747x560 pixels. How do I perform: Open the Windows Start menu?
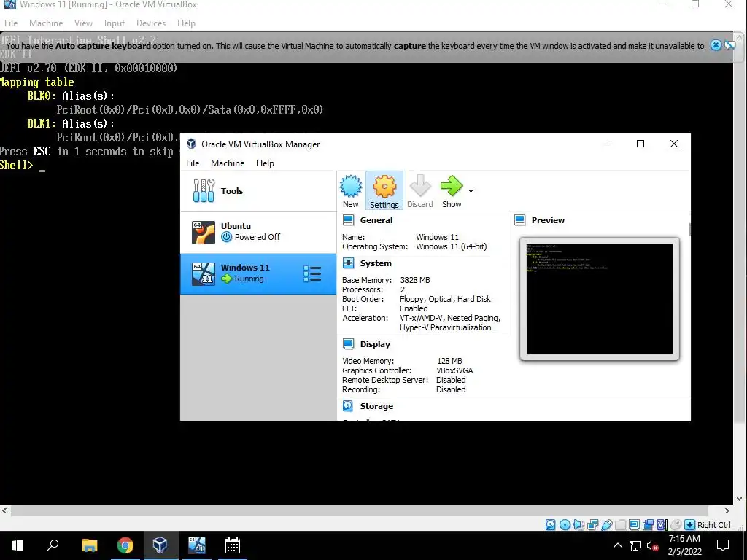coord(18,545)
